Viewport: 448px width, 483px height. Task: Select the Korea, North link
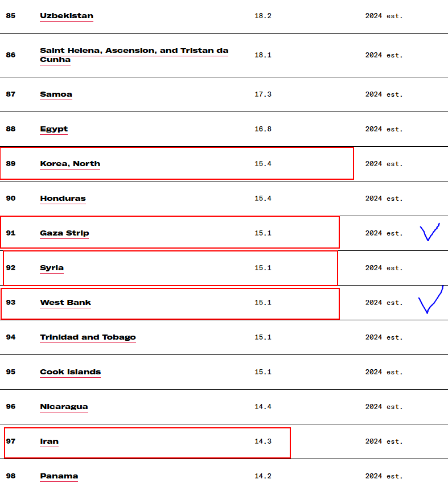[70, 164]
